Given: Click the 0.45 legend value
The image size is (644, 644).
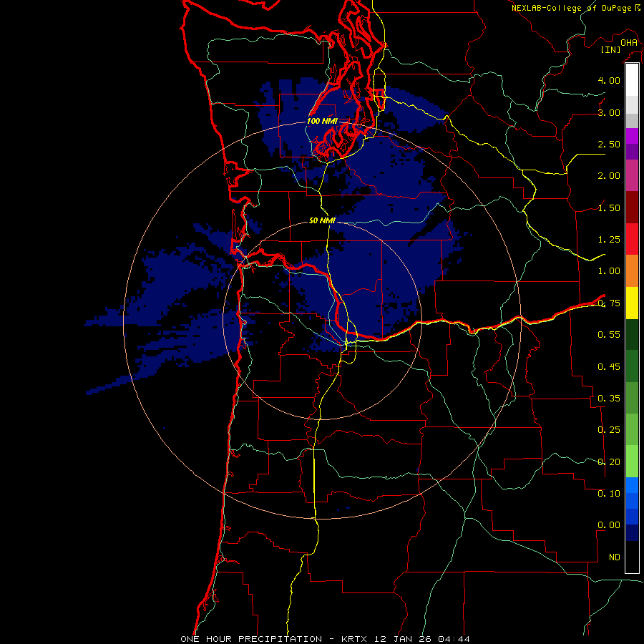Looking at the screenshot, I should tap(609, 367).
